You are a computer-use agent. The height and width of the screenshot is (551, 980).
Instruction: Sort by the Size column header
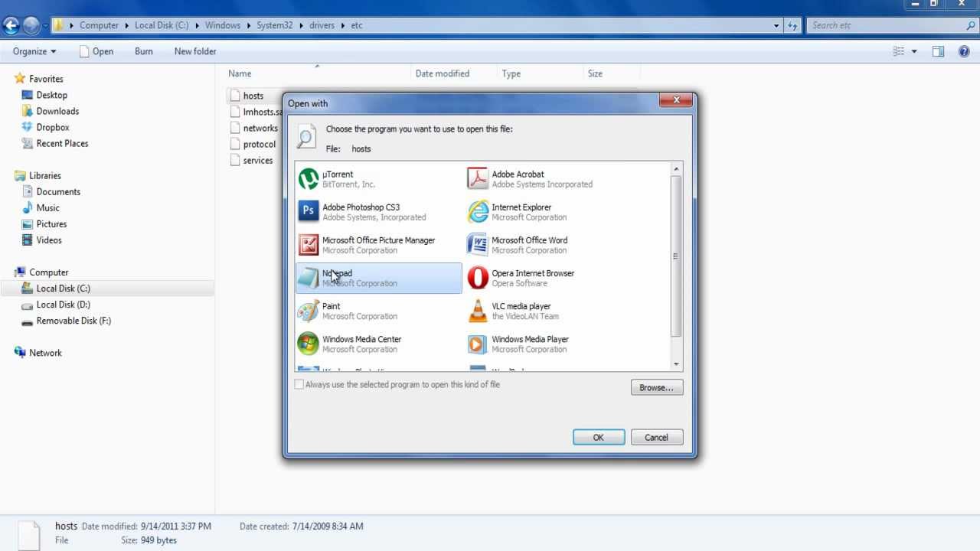click(x=611, y=73)
